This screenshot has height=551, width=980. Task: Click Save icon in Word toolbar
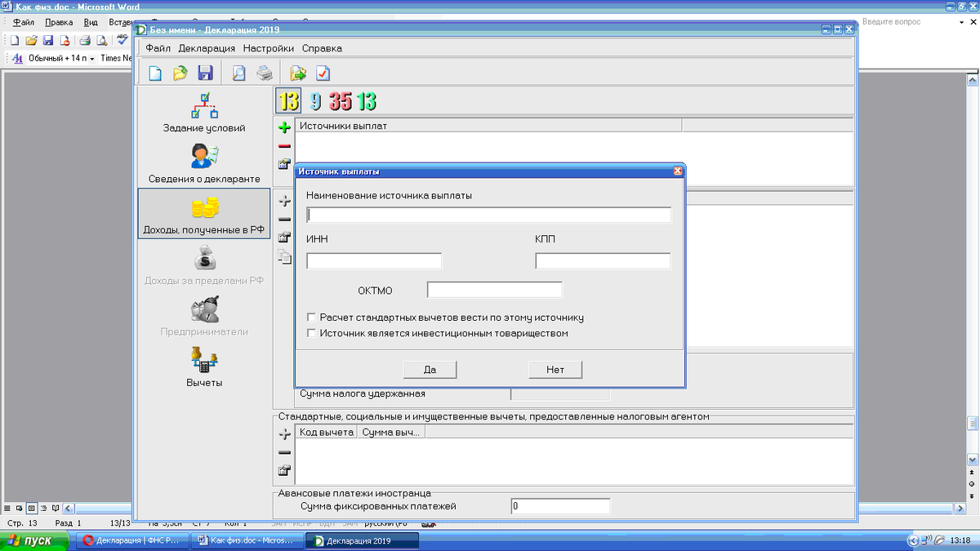pyautogui.click(x=48, y=40)
